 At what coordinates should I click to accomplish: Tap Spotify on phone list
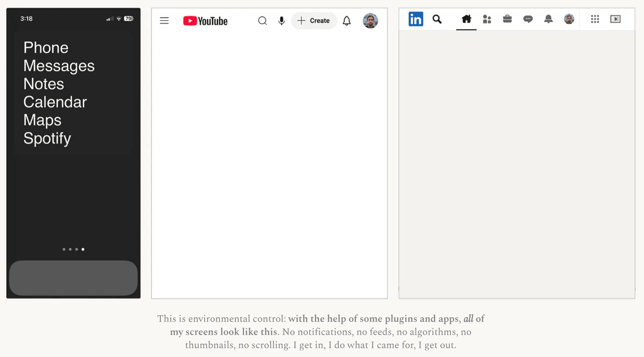coord(47,138)
